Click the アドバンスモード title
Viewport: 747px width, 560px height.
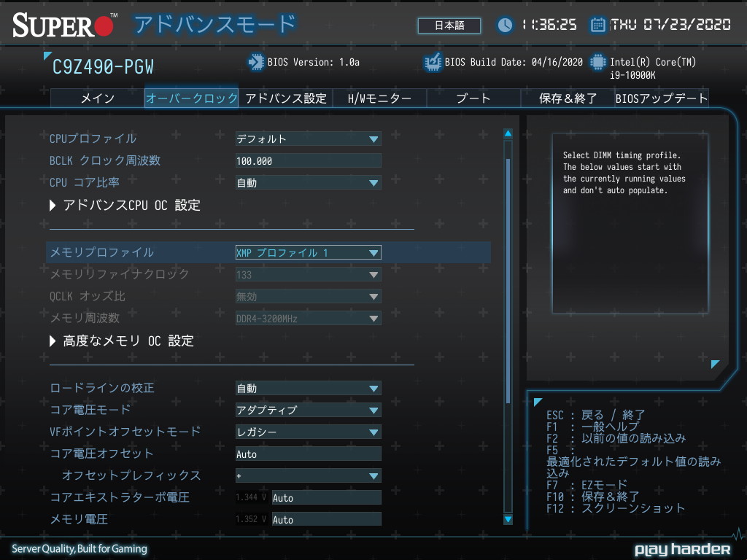tap(214, 25)
